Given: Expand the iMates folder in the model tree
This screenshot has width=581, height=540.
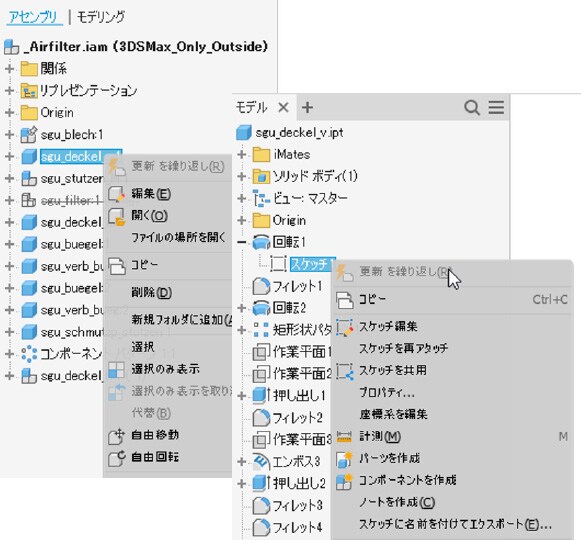Looking at the screenshot, I should click(242, 154).
